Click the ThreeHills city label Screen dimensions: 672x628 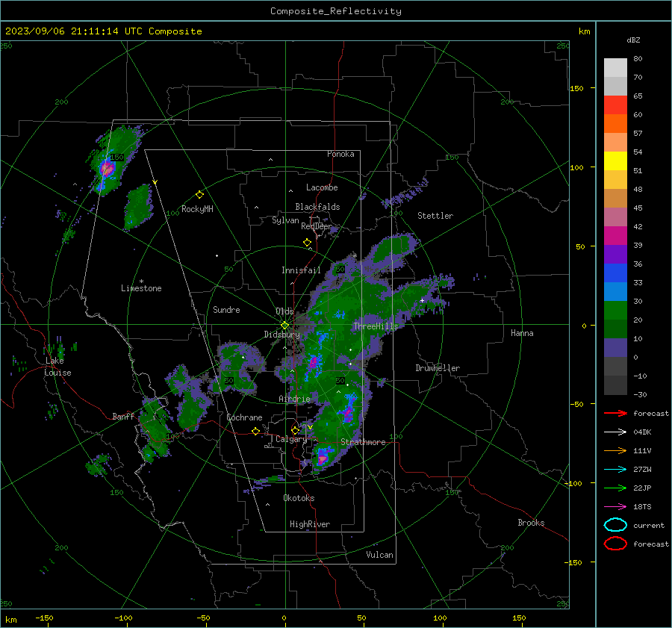(376, 326)
